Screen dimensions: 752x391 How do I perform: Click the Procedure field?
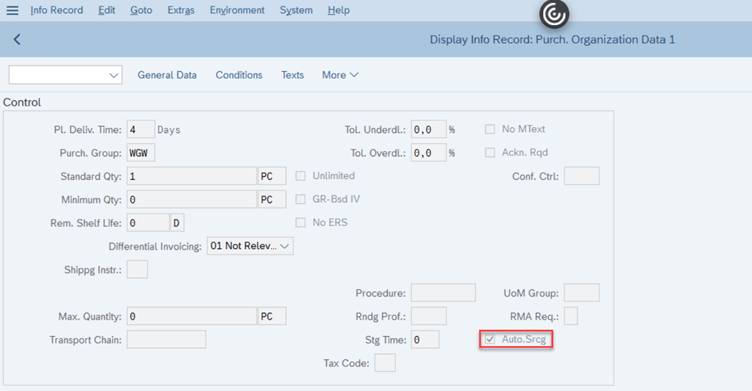click(x=443, y=293)
